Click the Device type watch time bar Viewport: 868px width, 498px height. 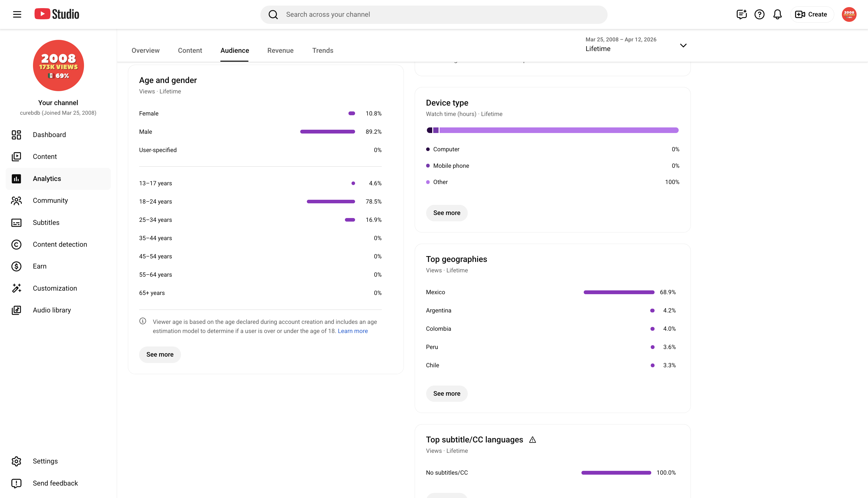[x=552, y=130]
